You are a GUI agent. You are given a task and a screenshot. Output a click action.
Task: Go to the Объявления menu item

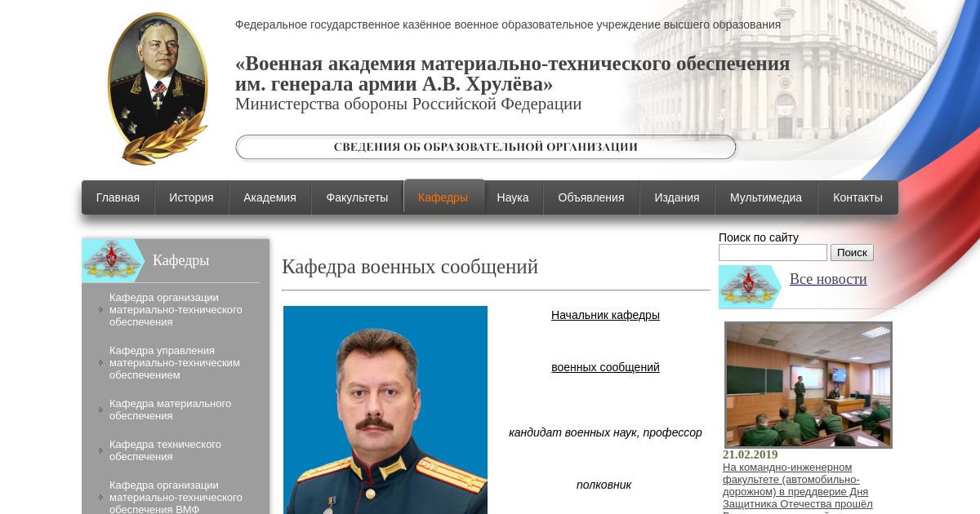[591, 197]
